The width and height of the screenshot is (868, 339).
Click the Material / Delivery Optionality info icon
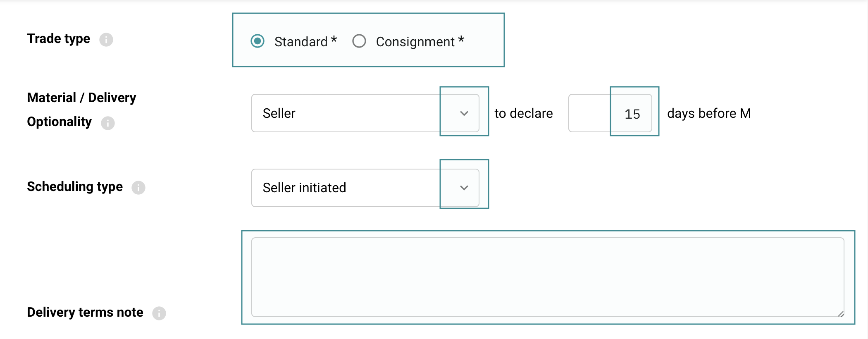click(x=108, y=123)
